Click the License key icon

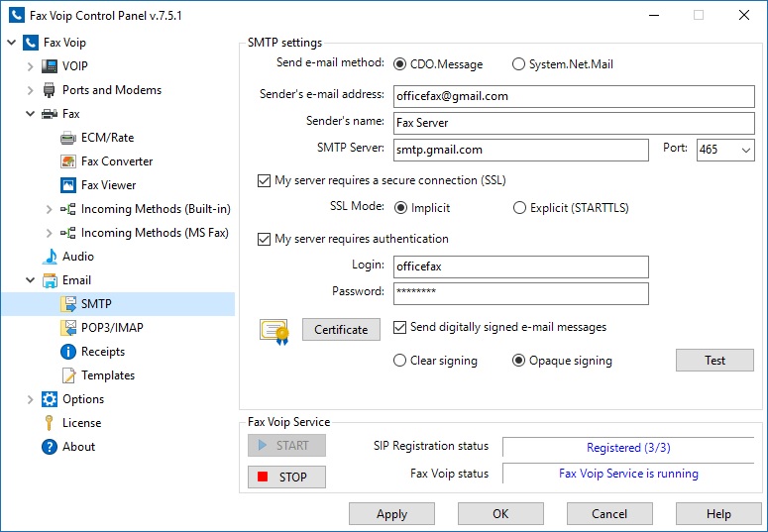[x=50, y=423]
